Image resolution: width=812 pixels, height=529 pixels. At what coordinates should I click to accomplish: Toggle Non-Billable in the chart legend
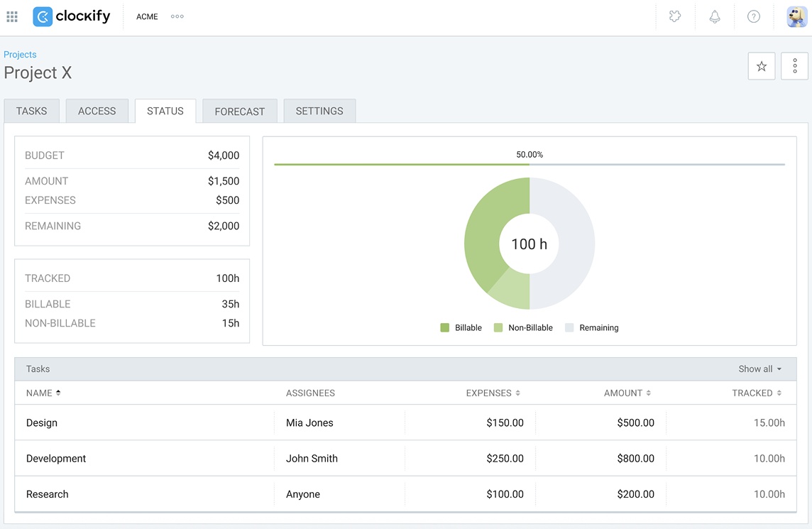523,327
